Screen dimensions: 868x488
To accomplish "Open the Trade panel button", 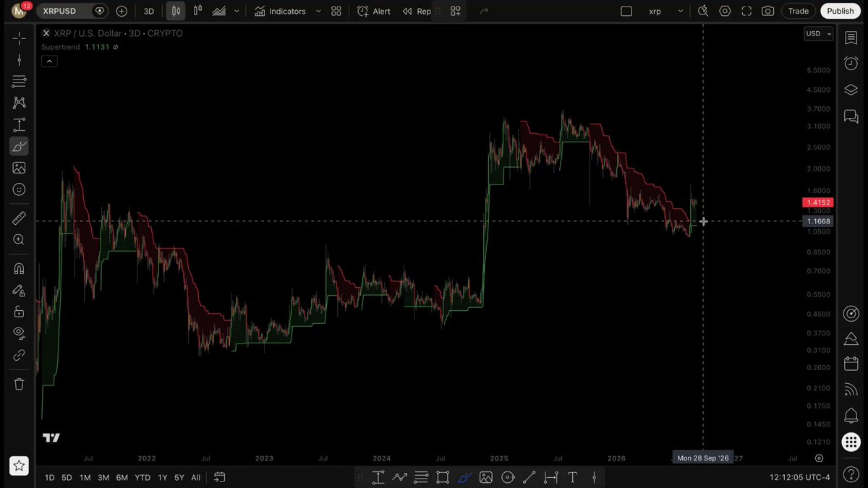I will click(799, 11).
